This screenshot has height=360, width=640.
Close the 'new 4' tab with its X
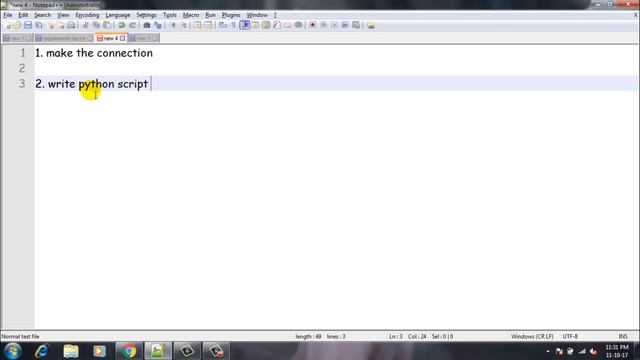coord(122,38)
